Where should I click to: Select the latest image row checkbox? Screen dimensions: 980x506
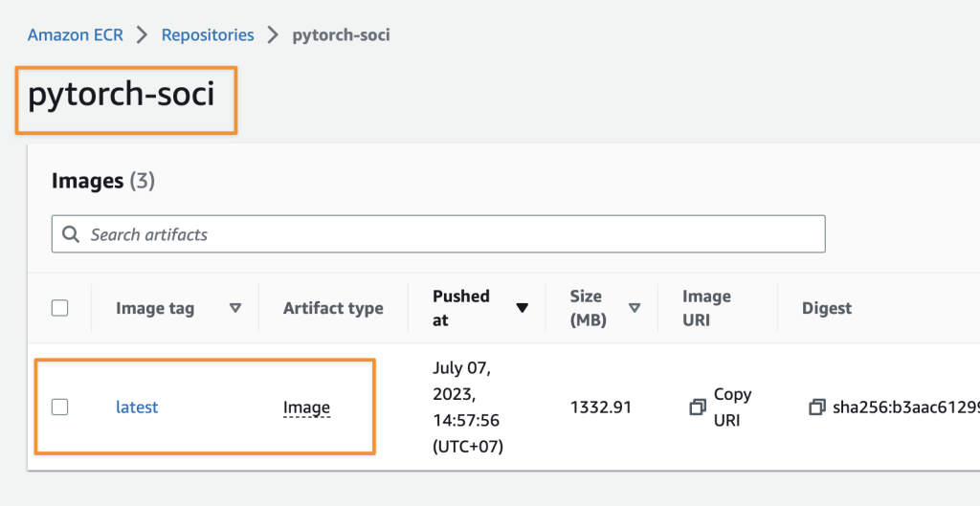tap(59, 407)
